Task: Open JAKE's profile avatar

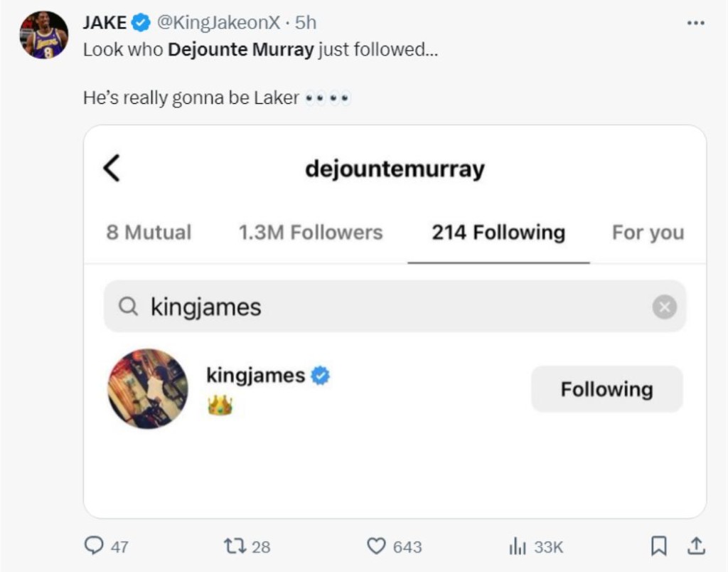Action: [x=43, y=35]
